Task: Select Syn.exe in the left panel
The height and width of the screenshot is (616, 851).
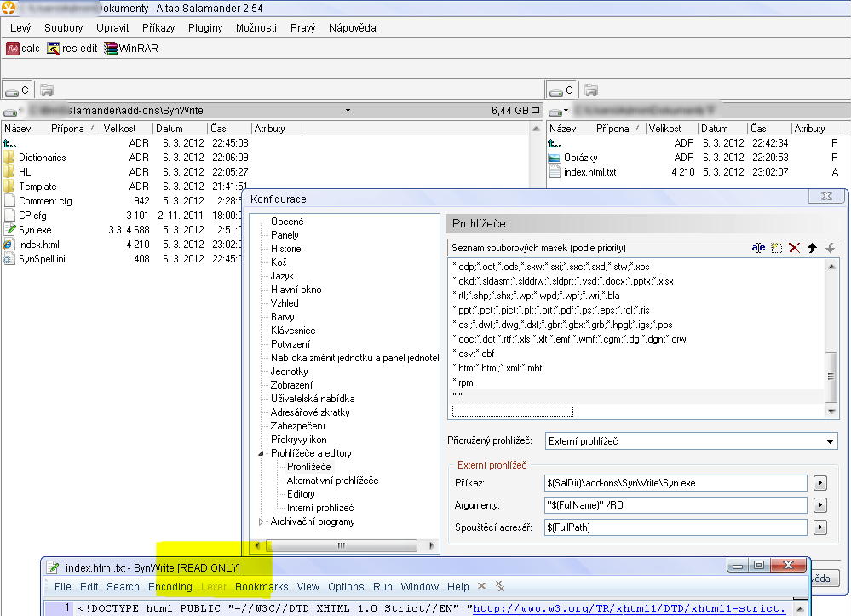Action: tap(35, 230)
